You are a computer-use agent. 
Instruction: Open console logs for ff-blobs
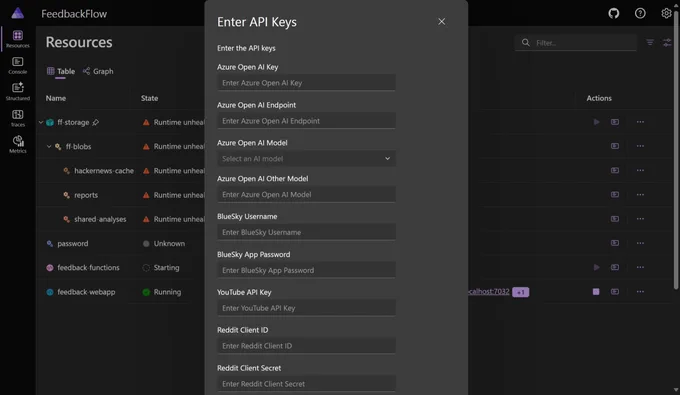click(615, 146)
